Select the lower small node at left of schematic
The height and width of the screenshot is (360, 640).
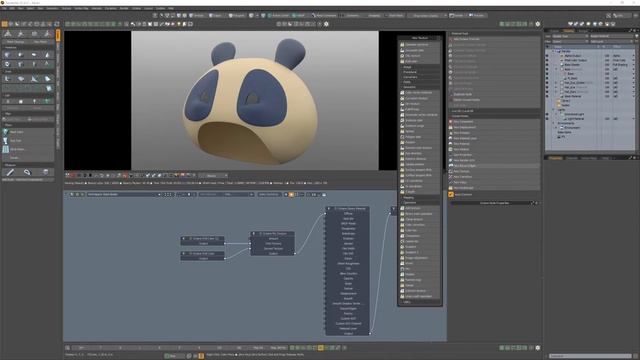203,253
